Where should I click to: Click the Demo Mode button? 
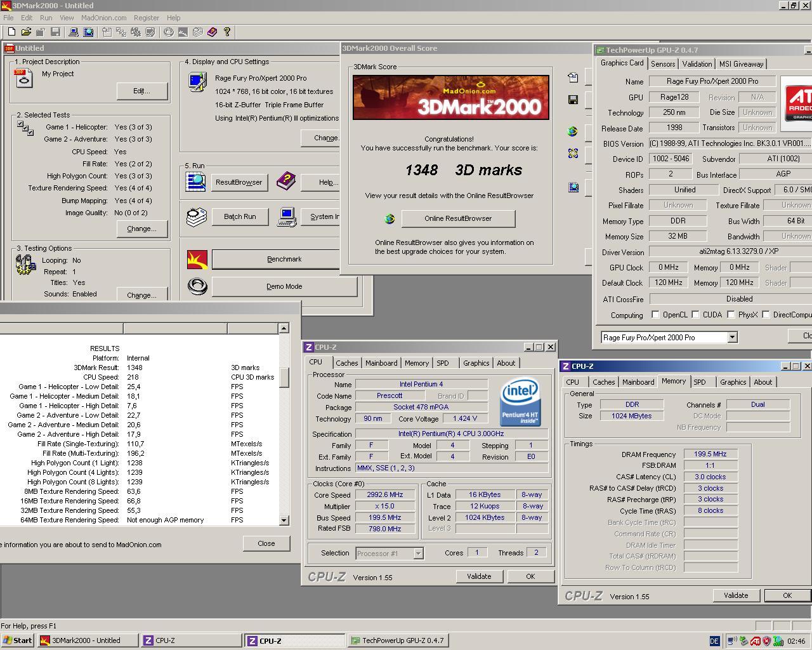pos(284,286)
